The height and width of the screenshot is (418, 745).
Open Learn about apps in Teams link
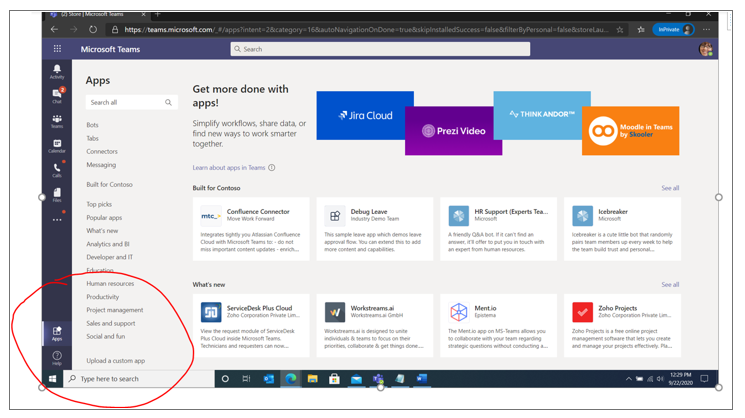(x=229, y=168)
